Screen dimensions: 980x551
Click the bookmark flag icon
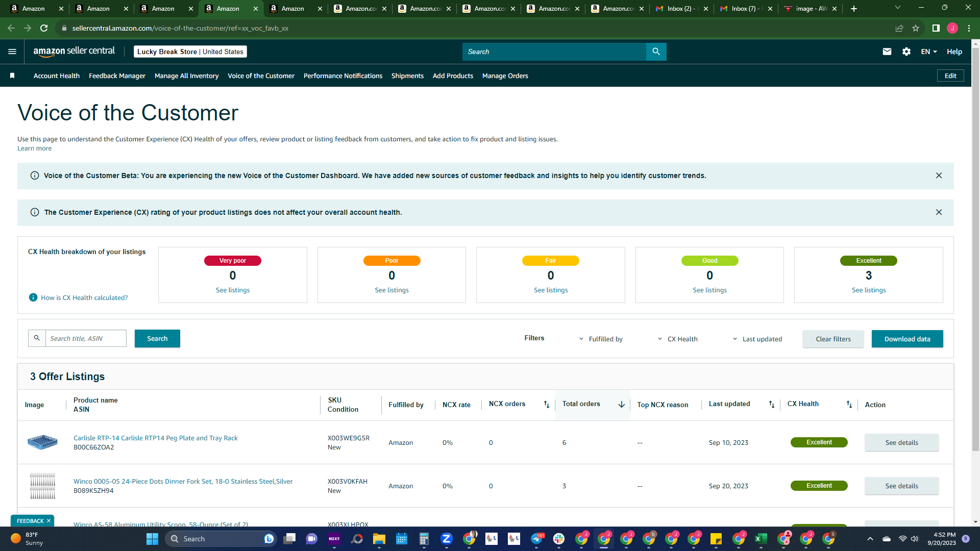click(x=12, y=76)
